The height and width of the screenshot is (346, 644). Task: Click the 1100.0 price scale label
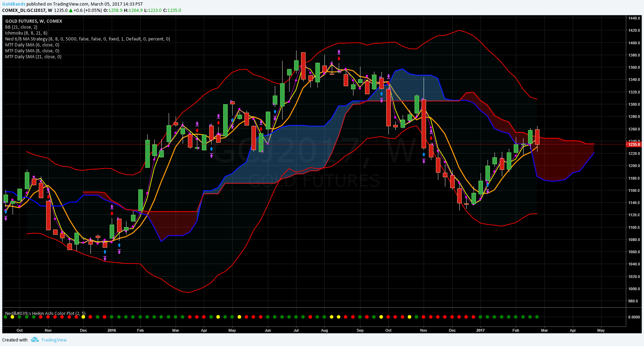pyautogui.click(x=634, y=227)
